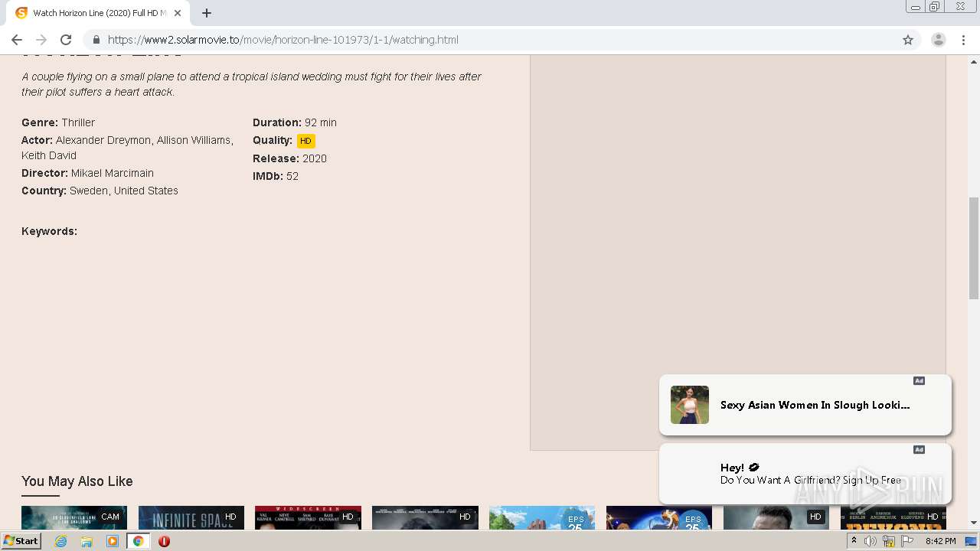This screenshot has width=980, height=551.
Task: Click the Show desktop button
Action: (x=972, y=541)
